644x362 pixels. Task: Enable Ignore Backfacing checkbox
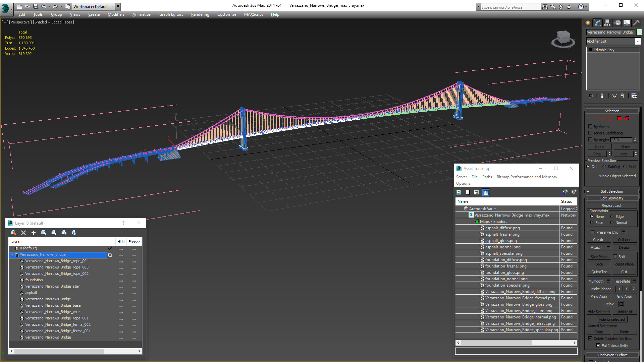tap(590, 133)
